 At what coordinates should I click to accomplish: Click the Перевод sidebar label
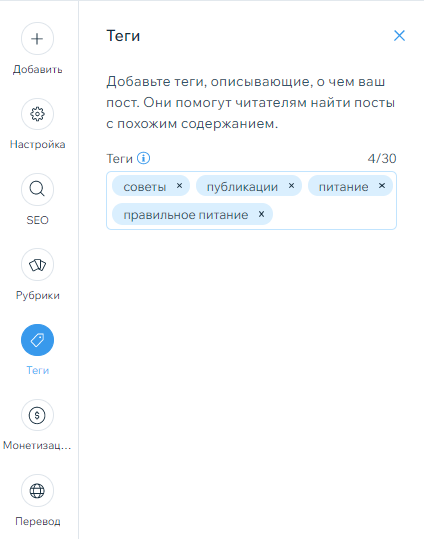coord(37,521)
